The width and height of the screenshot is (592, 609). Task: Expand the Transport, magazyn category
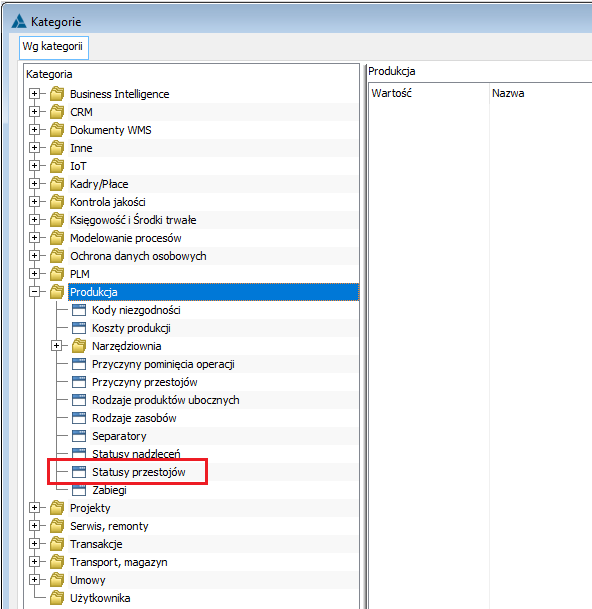[x=35, y=562]
